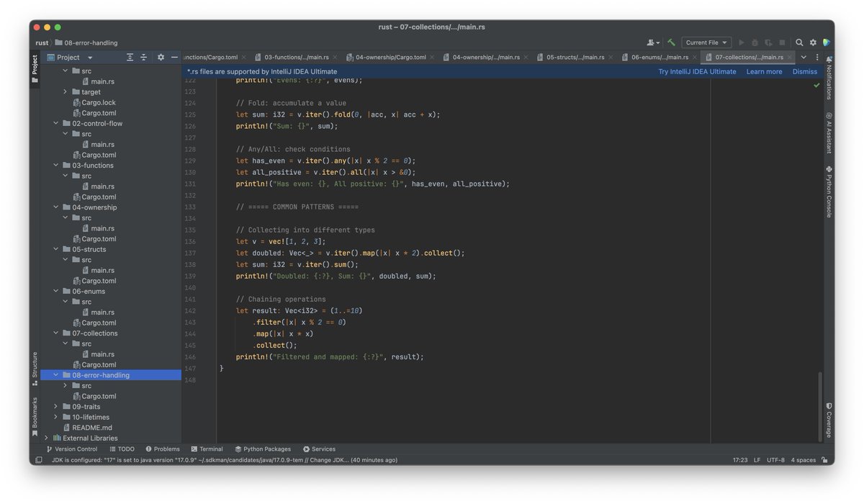Open Project panel options gear
This screenshot has width=864, height=504.
coord(161,57)
